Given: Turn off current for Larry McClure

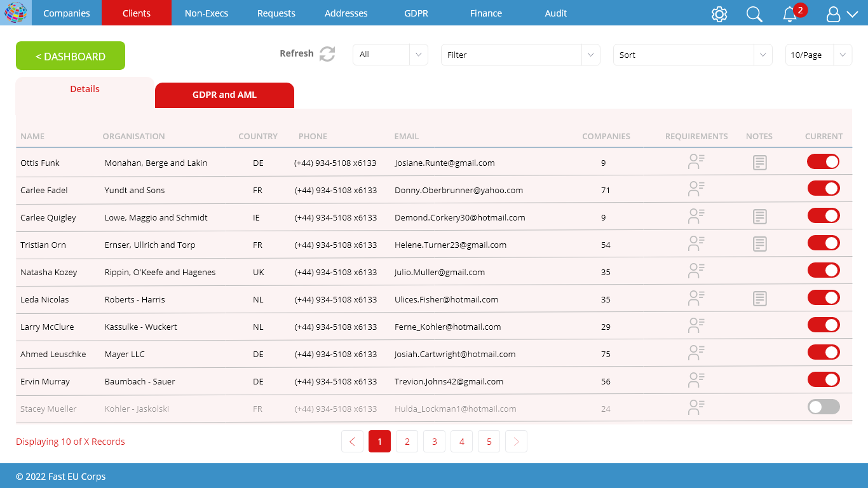Looking at the screenshot, I should pyautogui.click(x=824, y=325).
